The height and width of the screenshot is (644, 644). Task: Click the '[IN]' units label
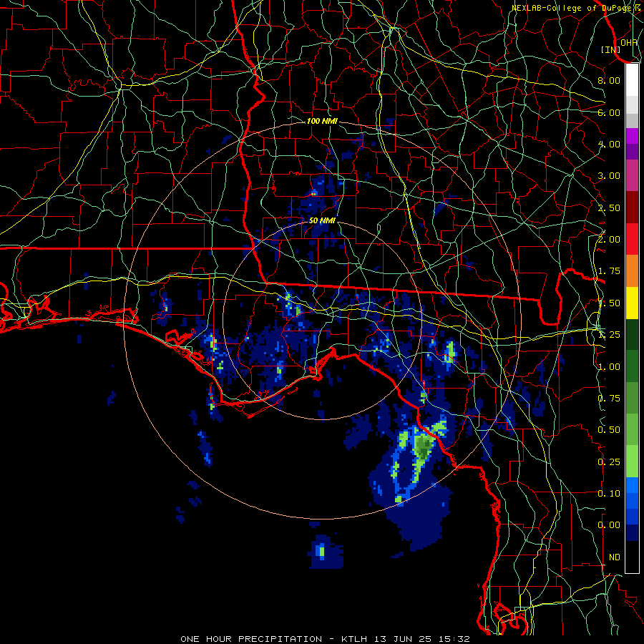pos(611,49)
